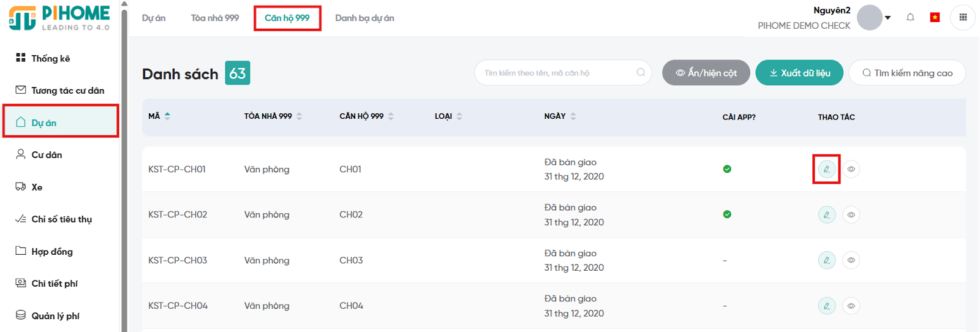This screenshot has height=332, width=980.
Task: Click the PIHOME logo
Action: click(x=59, y=18)
